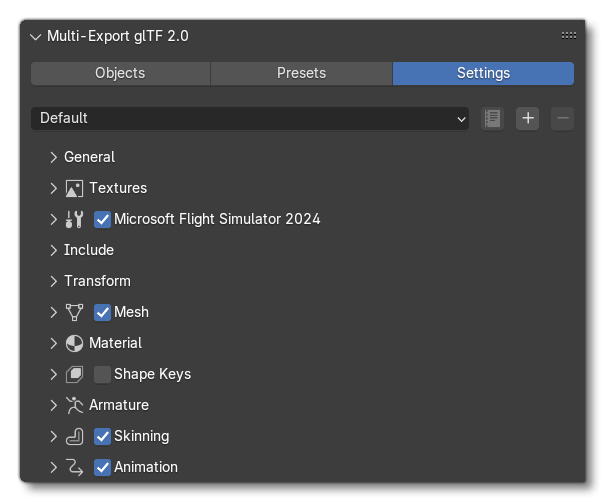Click the preset list icon button

492,118
